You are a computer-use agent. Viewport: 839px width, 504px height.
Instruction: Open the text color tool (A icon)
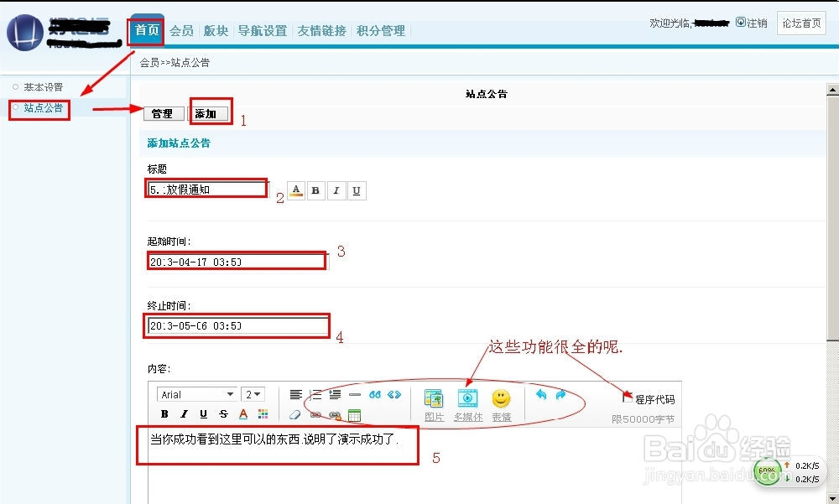click(x=242, y=413)
